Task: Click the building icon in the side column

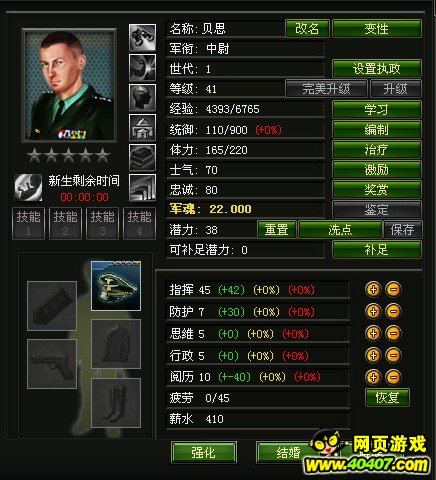Action: tap(142, 127)
